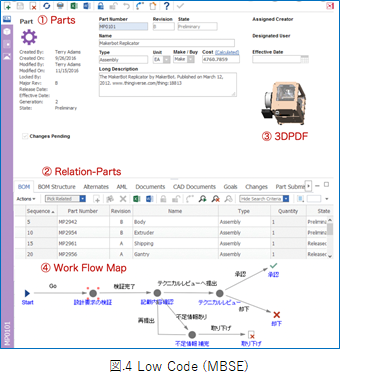
Task: Open the Hide Search Criteria dropdown
Action: 286,199
